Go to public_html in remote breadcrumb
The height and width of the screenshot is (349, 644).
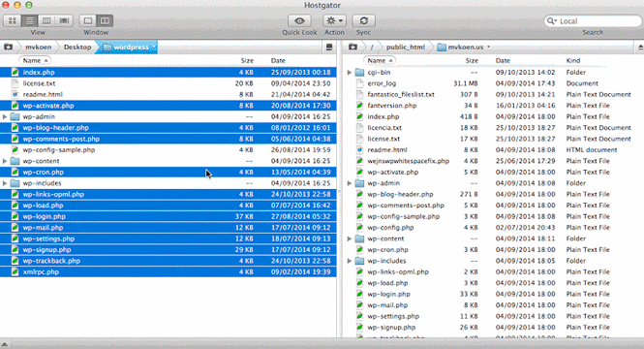click(x=406, y=47)
